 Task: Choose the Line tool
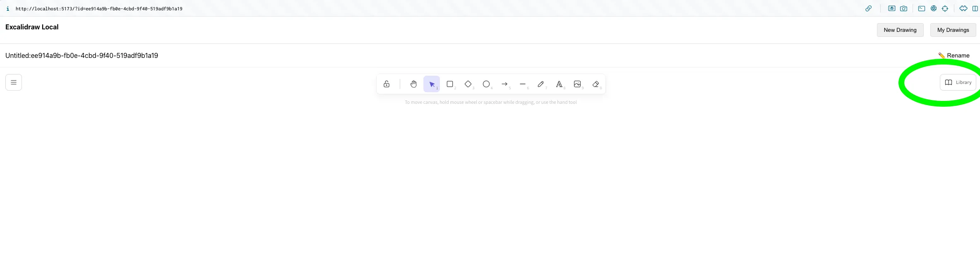(x=523, y=84)
